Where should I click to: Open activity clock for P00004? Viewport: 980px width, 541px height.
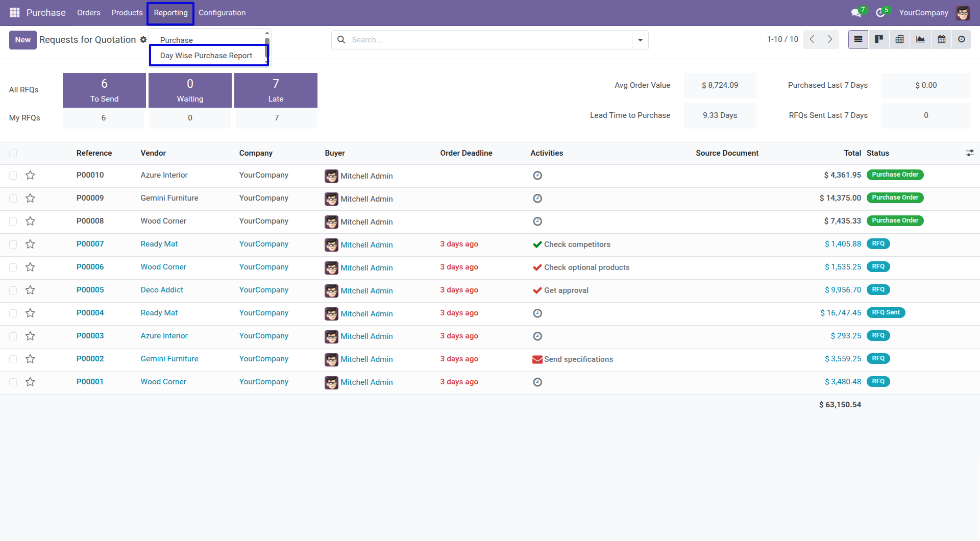point(537,313)
